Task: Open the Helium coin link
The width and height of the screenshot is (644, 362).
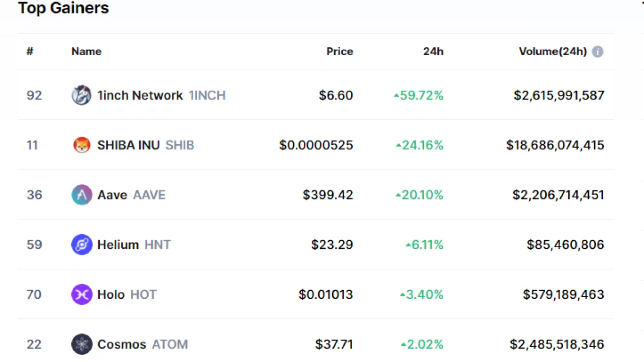Action: point(118,245)
